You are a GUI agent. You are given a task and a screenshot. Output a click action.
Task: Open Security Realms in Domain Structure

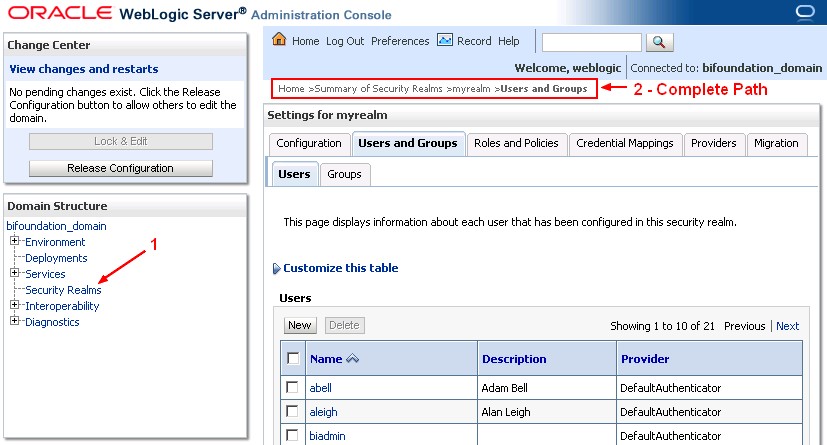(63, 290)
